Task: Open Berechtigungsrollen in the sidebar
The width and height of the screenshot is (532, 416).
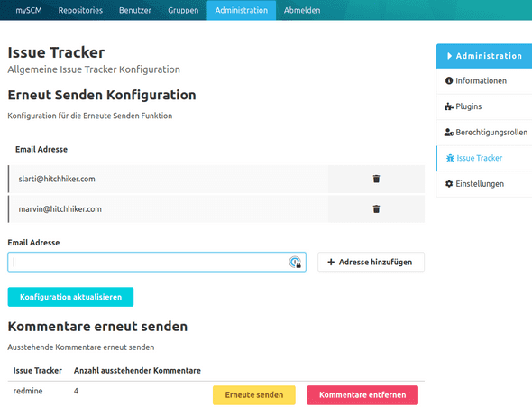Action: pyautogui.click(x=484, y=133)
